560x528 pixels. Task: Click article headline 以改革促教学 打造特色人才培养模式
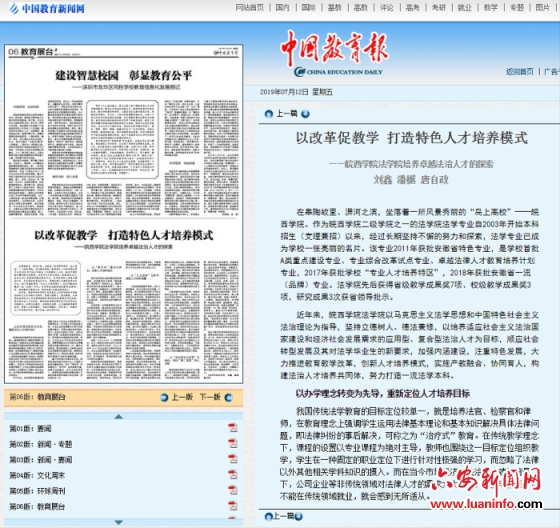tap(411, 138)
